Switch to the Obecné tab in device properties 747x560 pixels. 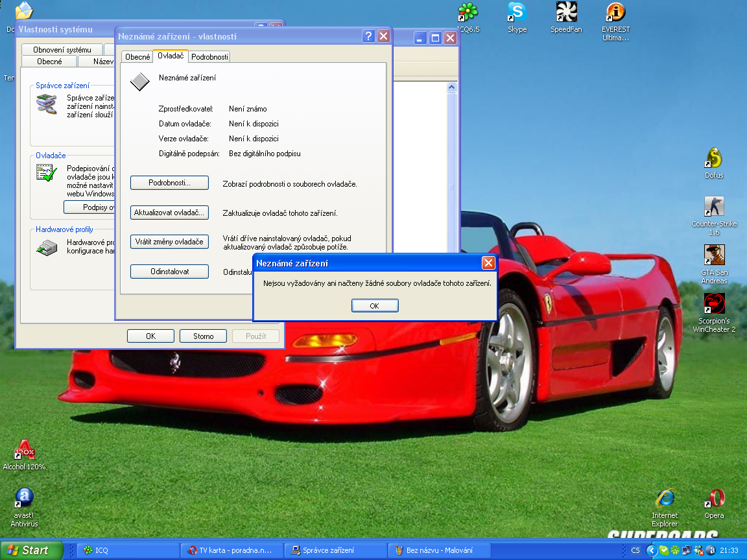137,57
